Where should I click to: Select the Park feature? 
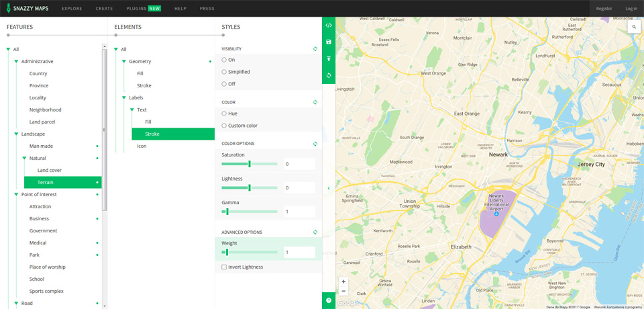[x=34, y=255]
